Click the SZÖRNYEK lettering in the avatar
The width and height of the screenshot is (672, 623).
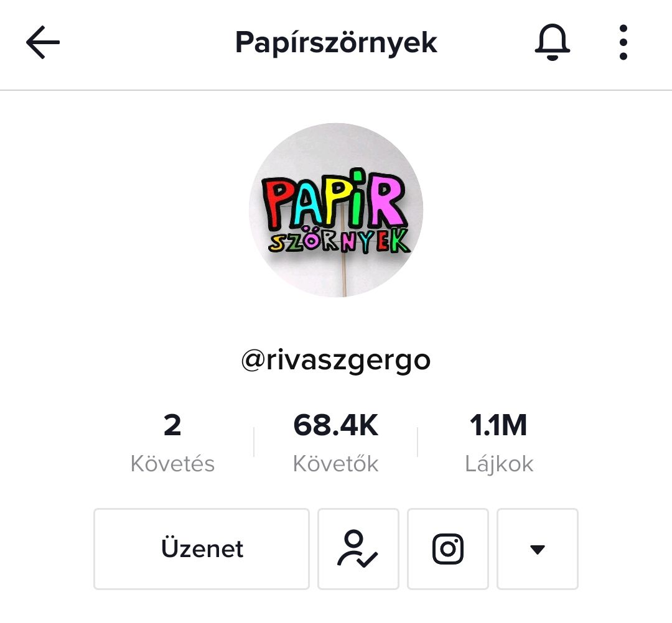click(340, 240)
